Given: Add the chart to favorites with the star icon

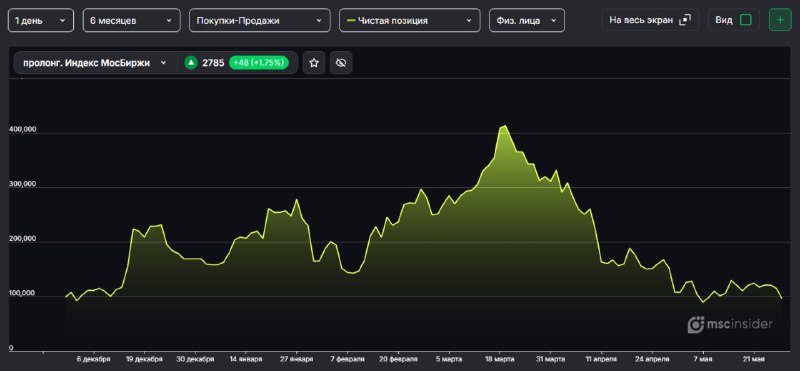Looking at the screenshot, I should 314,63.
